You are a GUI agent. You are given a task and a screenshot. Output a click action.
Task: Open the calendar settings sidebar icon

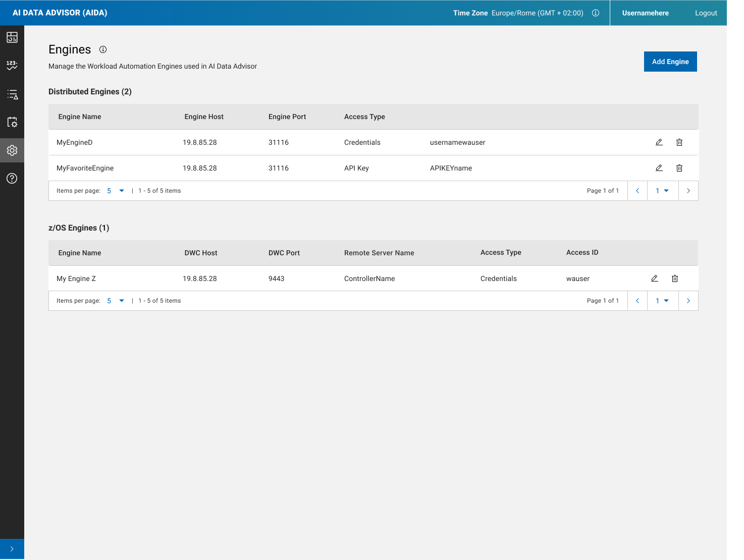click(12, 122)
